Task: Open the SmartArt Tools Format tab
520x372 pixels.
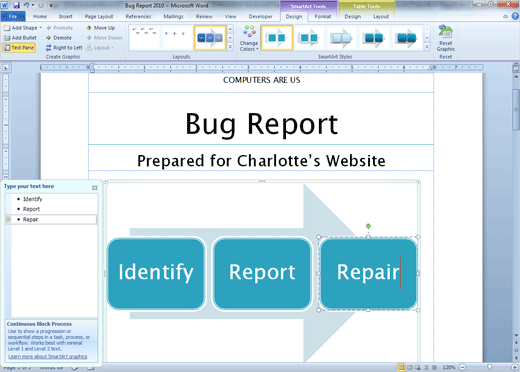Action: [x=323, y=16]
